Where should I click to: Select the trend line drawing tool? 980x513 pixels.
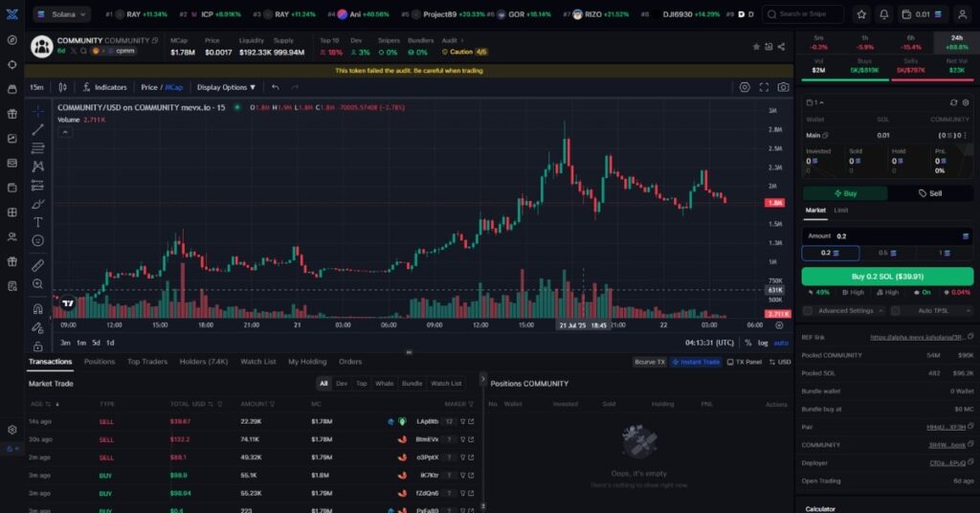[x=38, y=129]
